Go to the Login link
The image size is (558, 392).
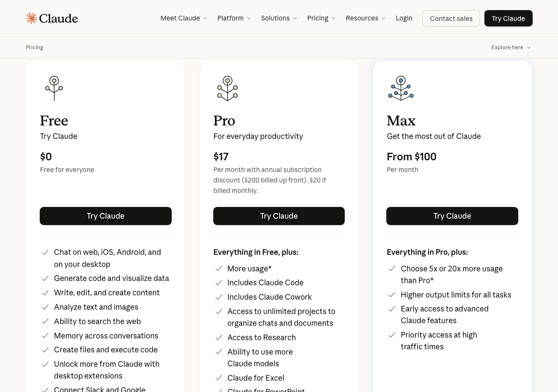(404, 18)
